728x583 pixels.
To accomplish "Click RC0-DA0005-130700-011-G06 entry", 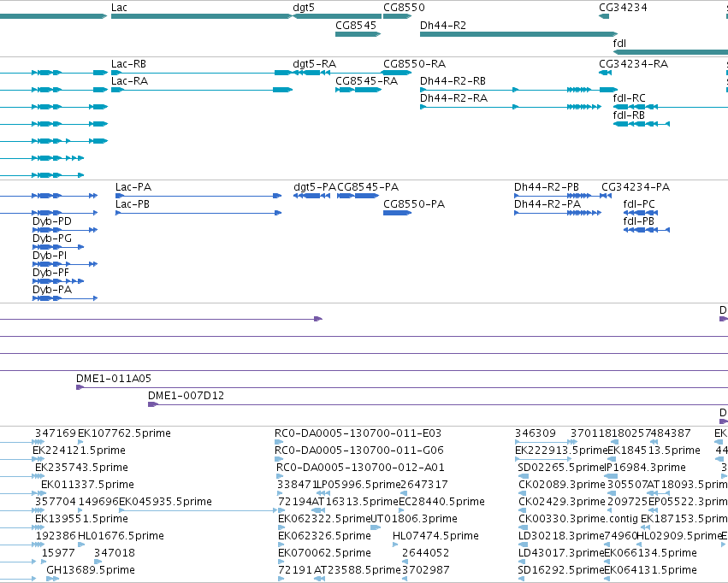I will [x=359, y=450].
